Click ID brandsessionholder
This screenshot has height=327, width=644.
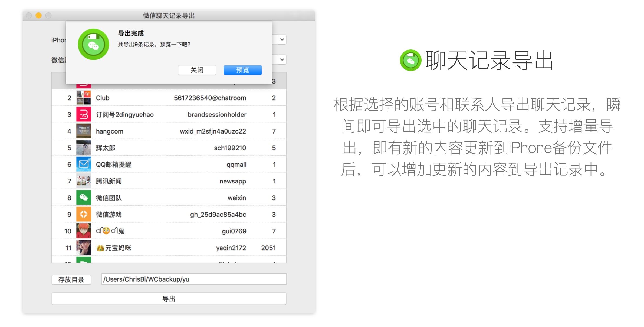click(x=217, y=115)
